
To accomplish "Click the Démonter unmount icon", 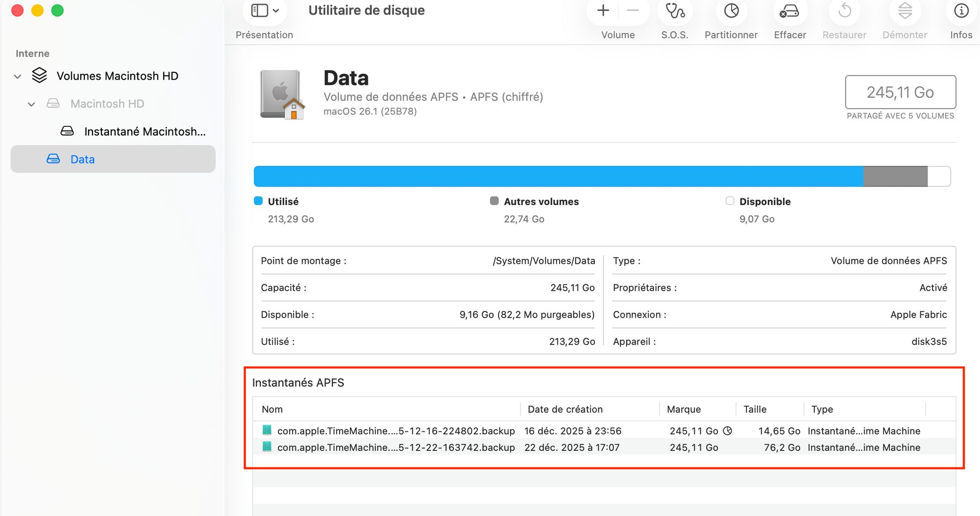I will coord(905,11).
